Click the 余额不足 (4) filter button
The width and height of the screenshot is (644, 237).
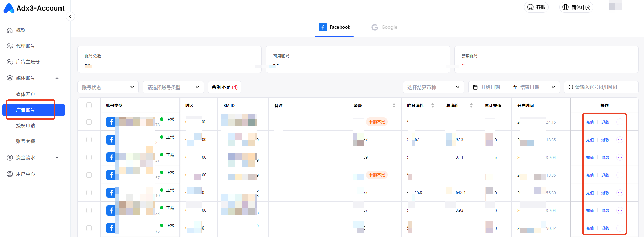click(x=224, y=88)
